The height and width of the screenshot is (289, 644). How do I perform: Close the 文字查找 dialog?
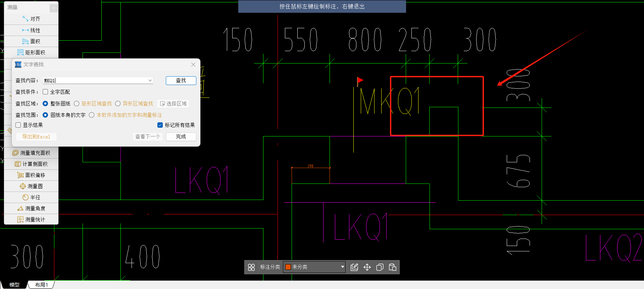tap(193, 65)
